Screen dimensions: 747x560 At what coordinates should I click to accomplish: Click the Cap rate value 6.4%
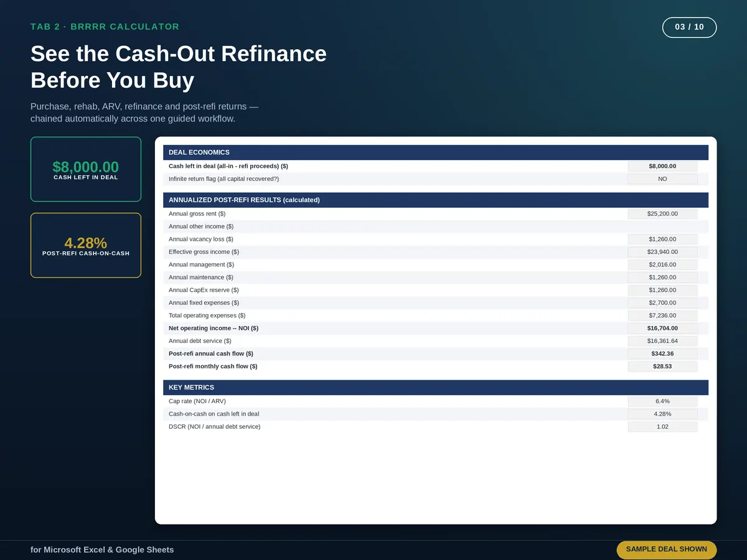point(662,401)
